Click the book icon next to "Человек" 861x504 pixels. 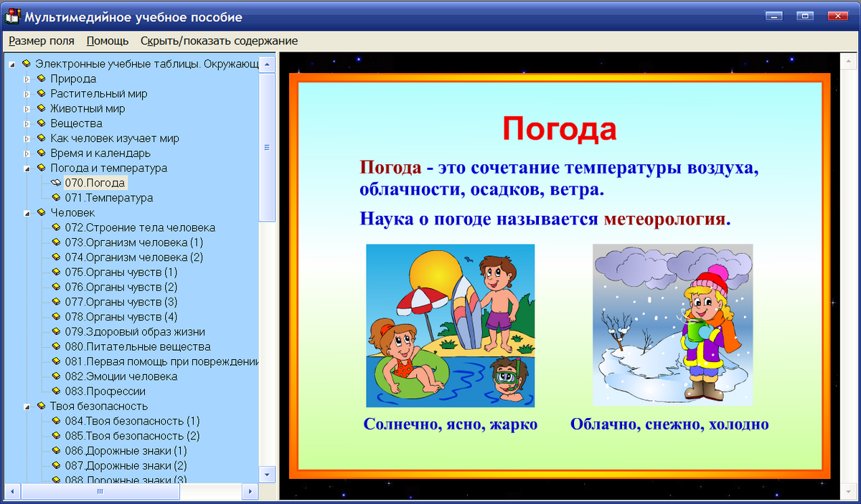pyautogui.click(x=39, y=212)
